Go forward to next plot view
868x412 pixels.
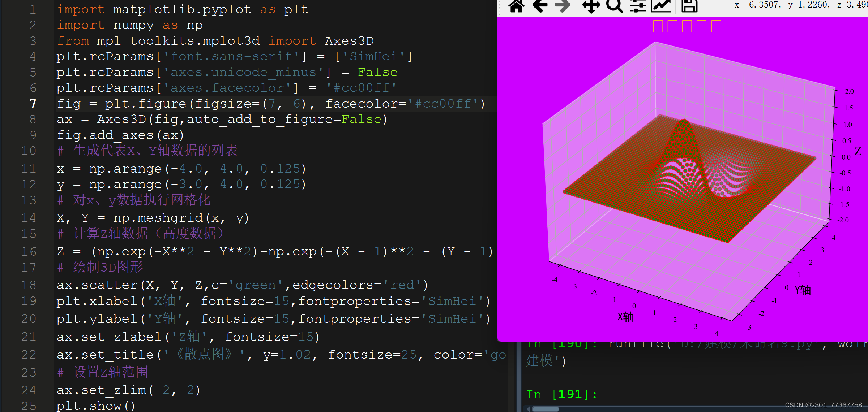pos(563,6)
